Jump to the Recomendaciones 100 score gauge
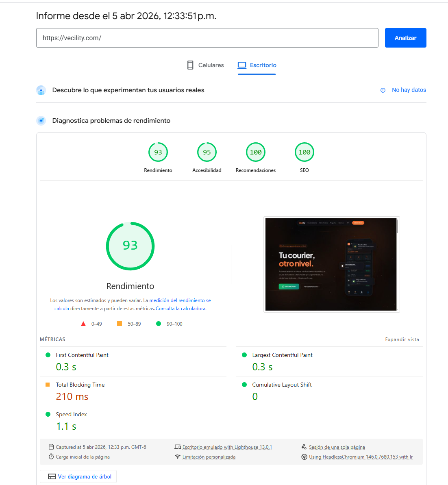Viewport: 448px width, 485px height. [256, 157]
